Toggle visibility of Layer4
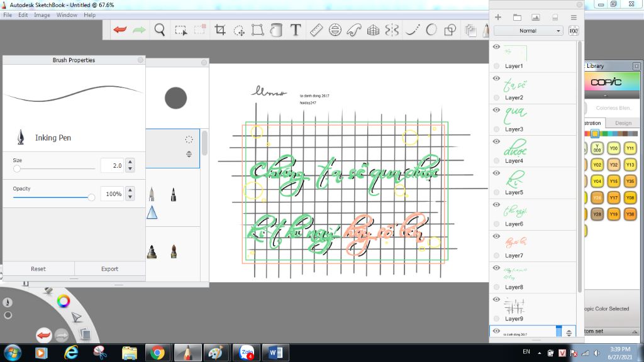Image resolution: width=644 pixels, height=362 pixels. (496, 141)
